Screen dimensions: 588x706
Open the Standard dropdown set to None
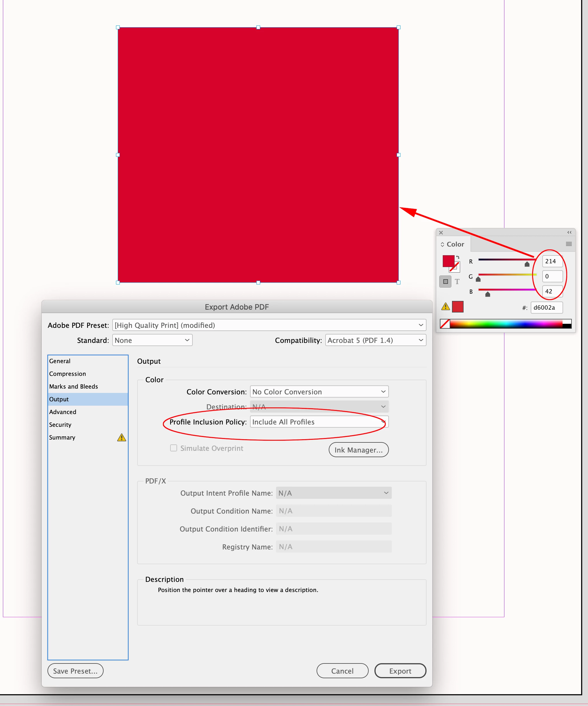click(152, 340)
